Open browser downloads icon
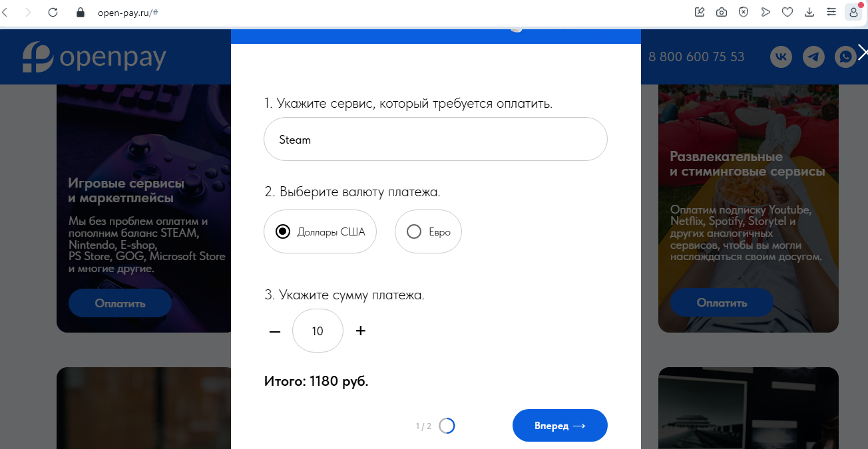The image size is (868, 449). click(809, 12)
